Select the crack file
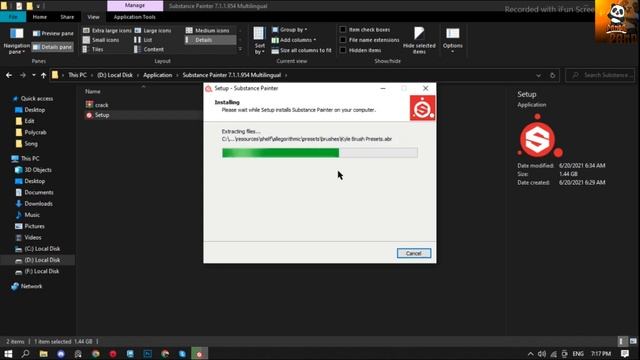Viewport: 640px width, 360px height. (x=102, y=105)
